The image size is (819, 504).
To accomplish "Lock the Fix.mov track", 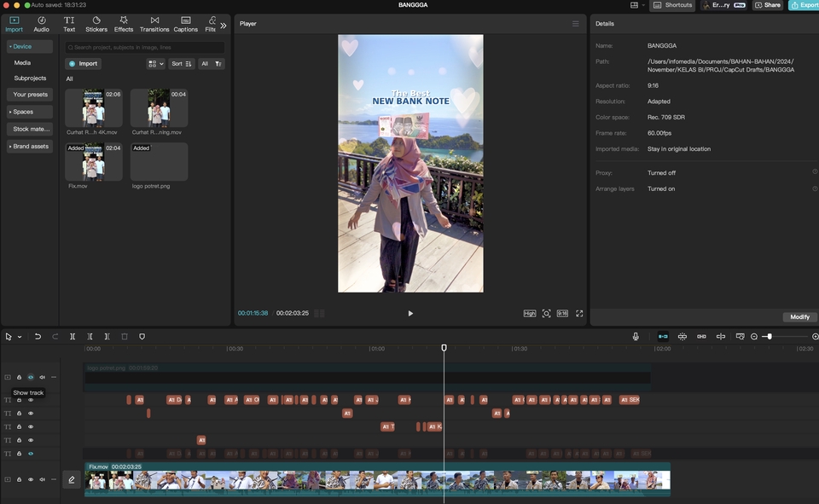I will pyautogui.click(x=19, y=478).
